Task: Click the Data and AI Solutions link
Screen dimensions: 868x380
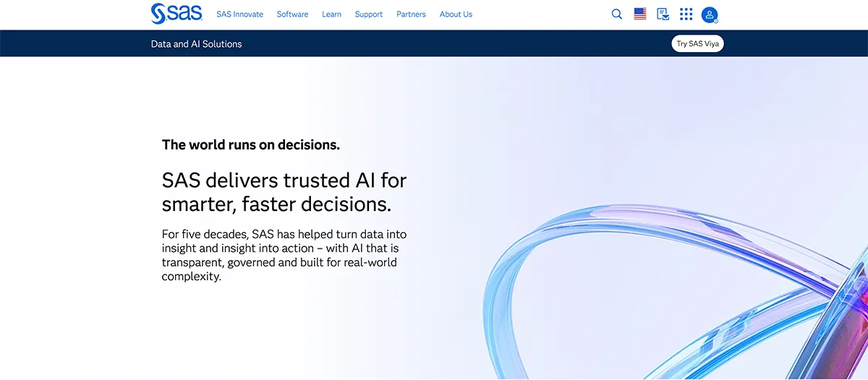Action: pos(196,44)
